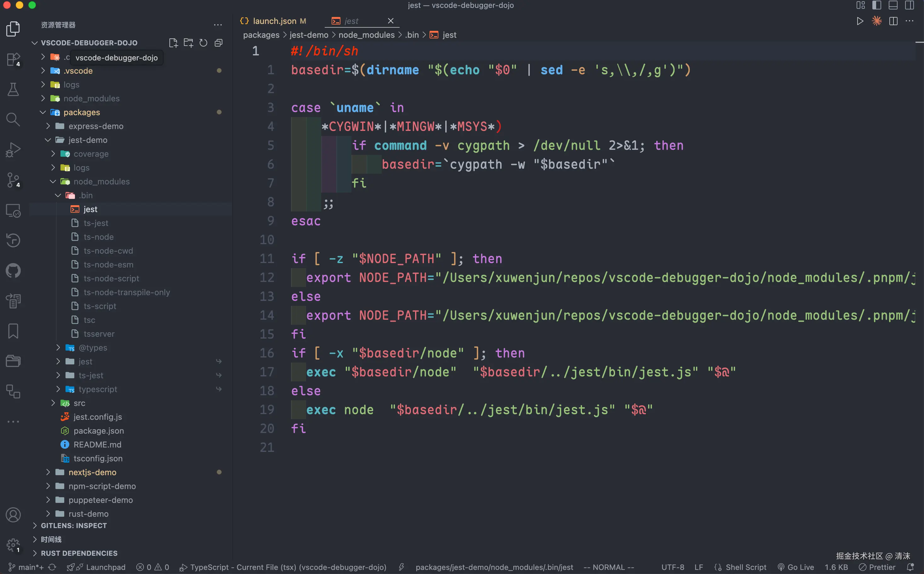Refresh the explorer file tree
924x574 pixels.
pyautogui.click(x=203, y=43)
